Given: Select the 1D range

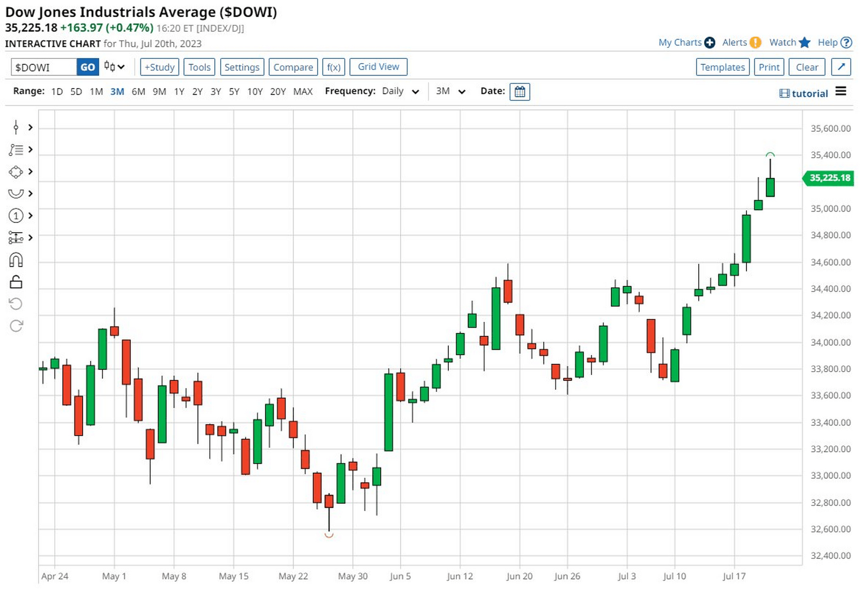Looking at the screenshot, I should pos(57,91).
